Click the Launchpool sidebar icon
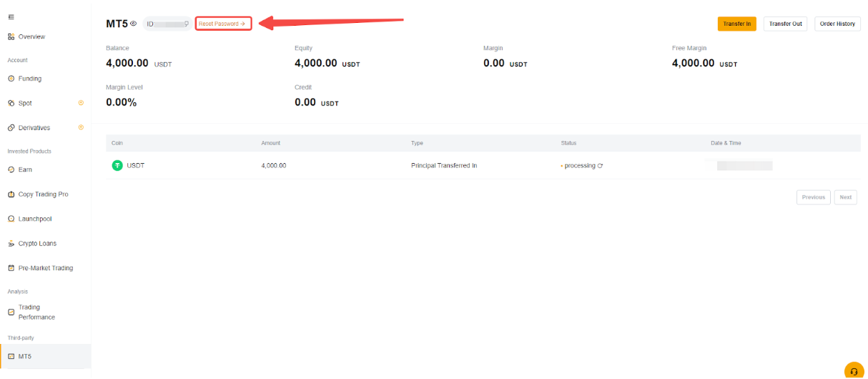Image resolution: width=868 pixels, height=379 pixels. click(x=11, y=219)
